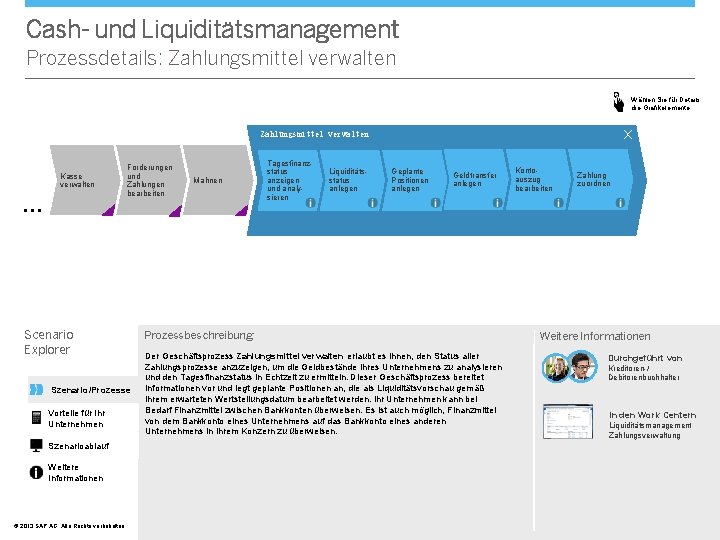This screenshot has width=720, height=540.
Task: Click the monitor icon for Szenarioablauf
Action: pos(36,445)
